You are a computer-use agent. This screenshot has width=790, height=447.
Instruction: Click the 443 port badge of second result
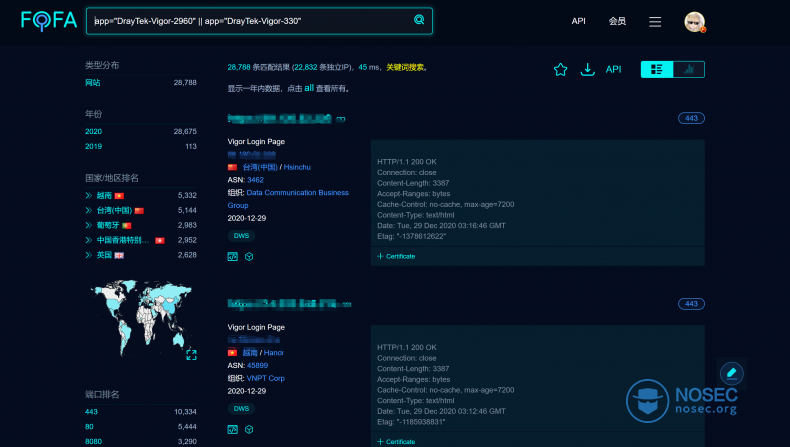click(x=691, y=304)
